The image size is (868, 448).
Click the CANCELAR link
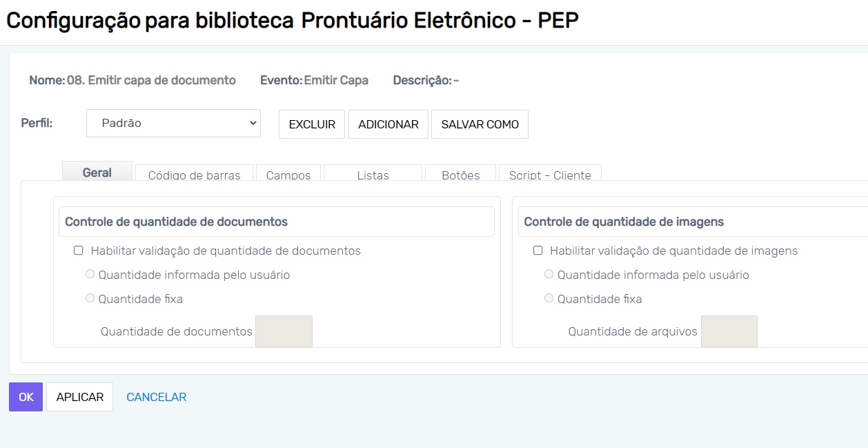coord(157,397)
